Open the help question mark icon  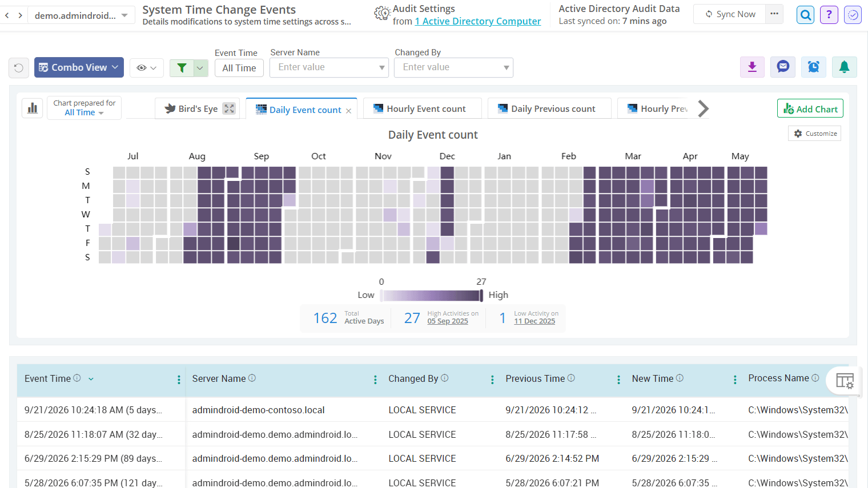829,15
